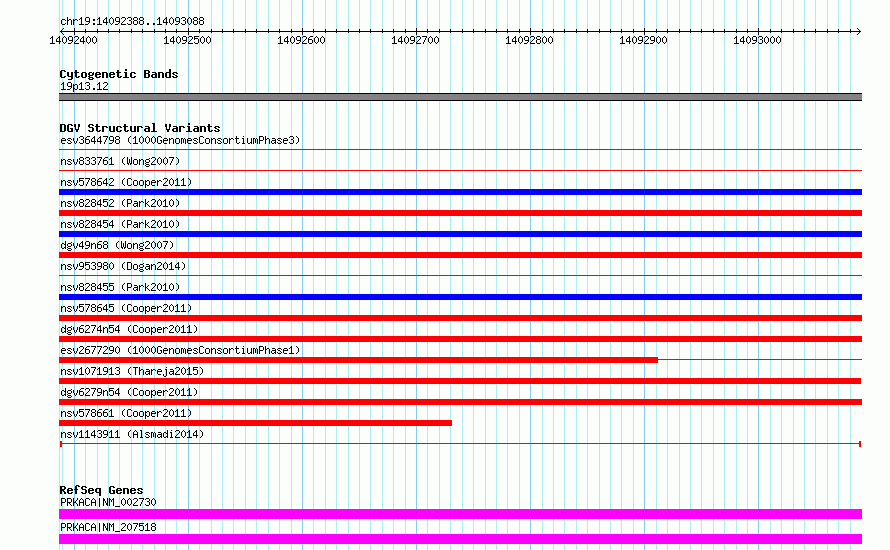Click the dgv49n68 (Wong2007) label
Viewport: 890px width, 550px height.
(x=117, y=245)
